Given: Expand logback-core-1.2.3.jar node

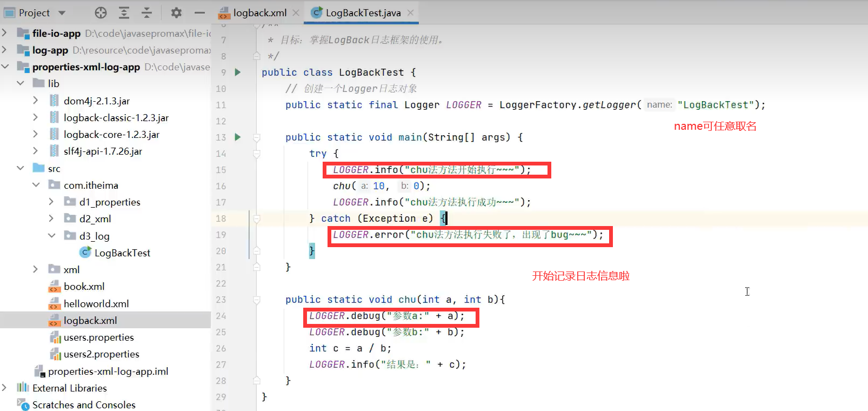Looking at the screenshot, I should click(36, 134).
